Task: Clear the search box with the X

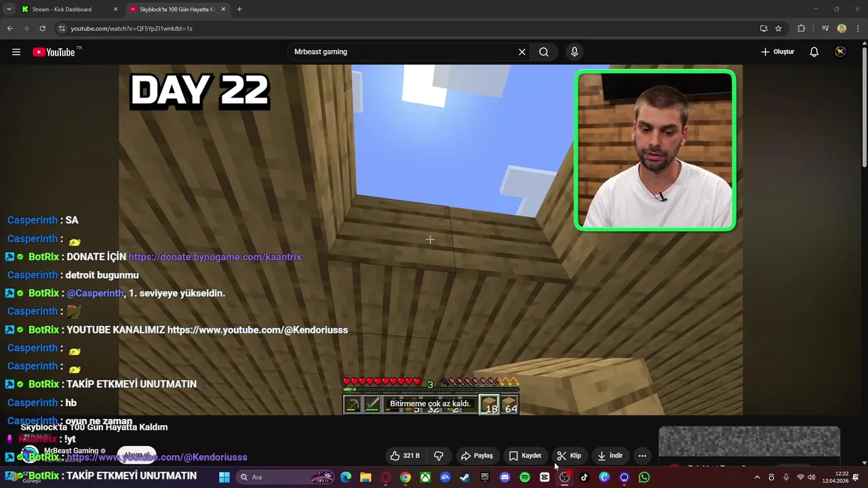Action: (522, 52)
